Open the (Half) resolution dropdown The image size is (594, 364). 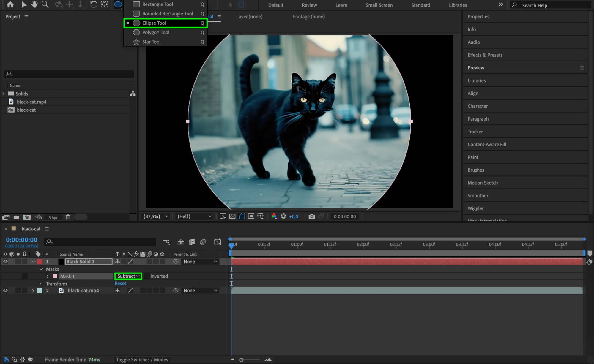coord(194,216)
